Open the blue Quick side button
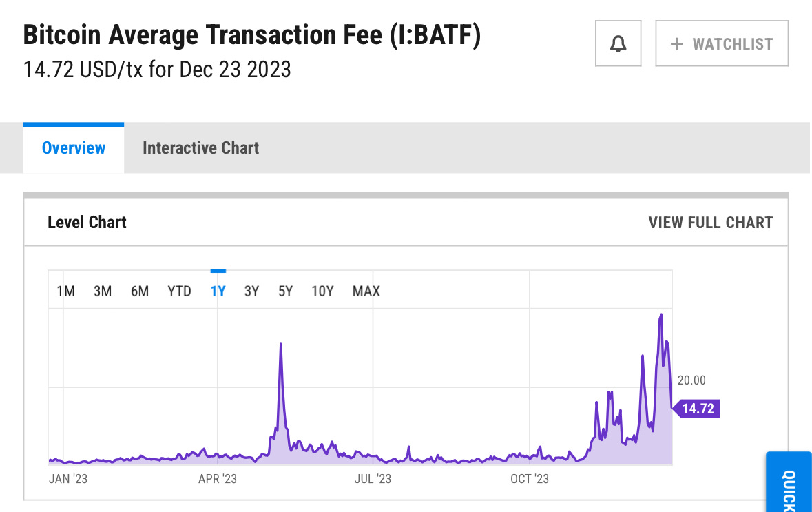This screenshot has height=512, width=812. pyautogui.click(x=789, y=482)
